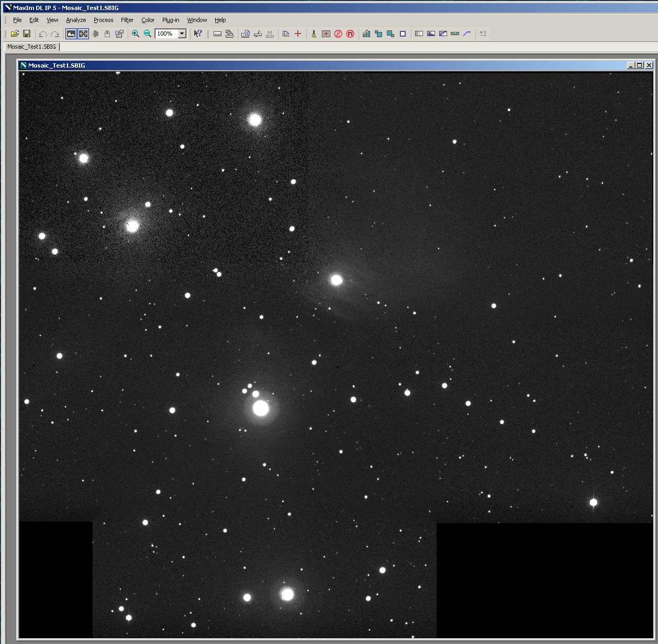Screen dimensions: 658x644
Task: Open a file using the folder icon
Action: point(15,34)
